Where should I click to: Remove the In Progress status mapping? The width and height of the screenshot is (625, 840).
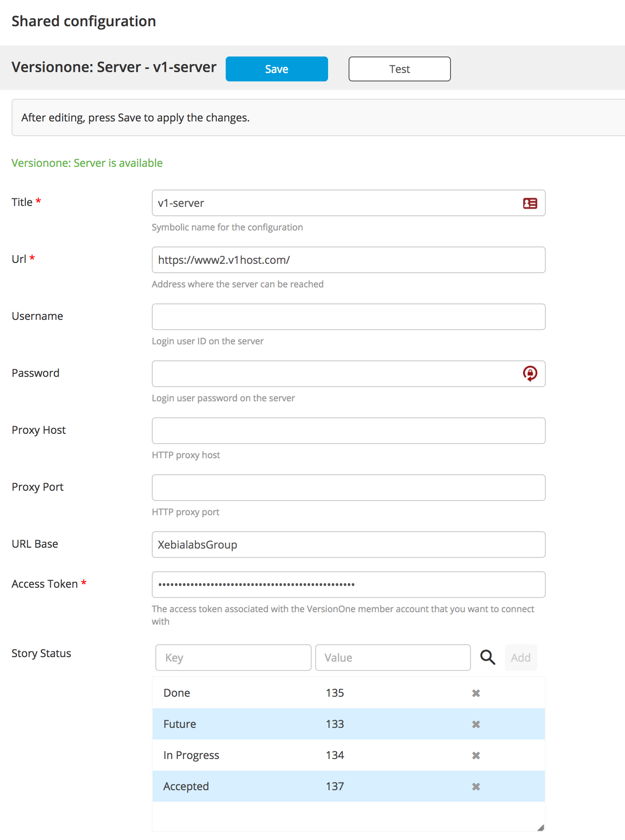pos(476,755)
